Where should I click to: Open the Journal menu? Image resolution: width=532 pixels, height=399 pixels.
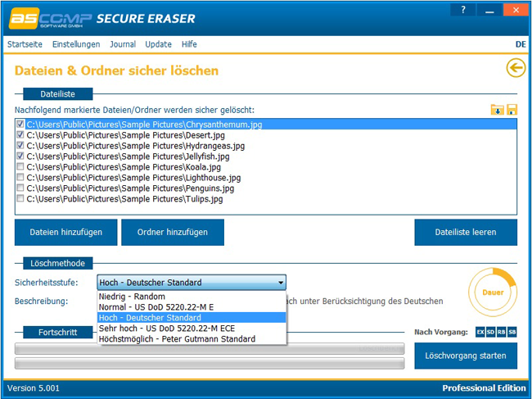[x=123, y=44]
